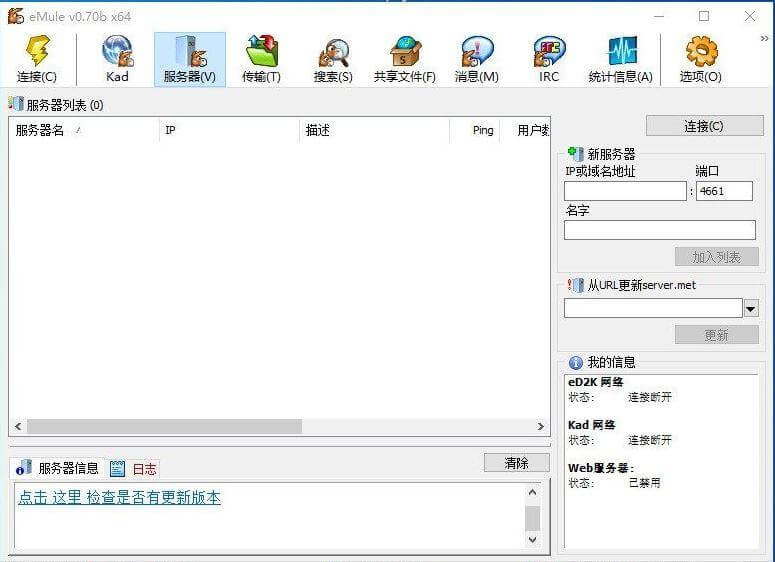Image resolution: width=775 pixels, height=562 pixels.
Task: Click the server list scroll right arrow
Action: pos(540,426)
